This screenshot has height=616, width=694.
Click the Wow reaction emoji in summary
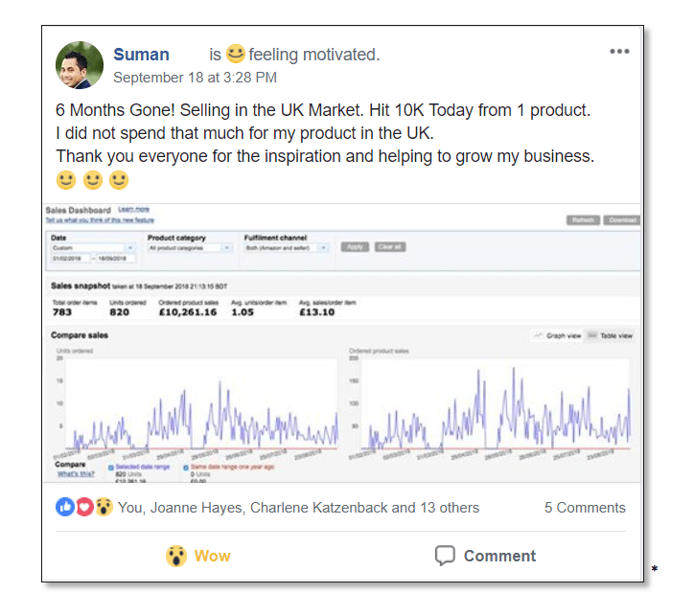[x=104, y=508]
